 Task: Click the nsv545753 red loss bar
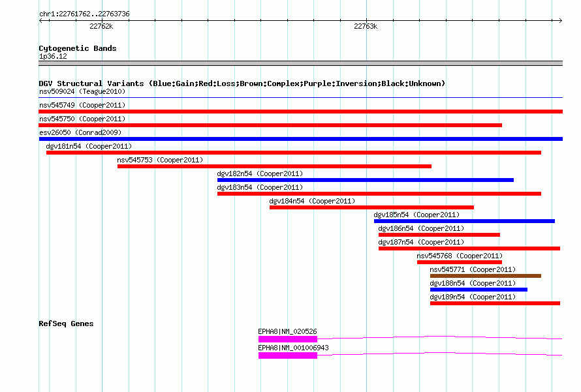click(274, 166)
